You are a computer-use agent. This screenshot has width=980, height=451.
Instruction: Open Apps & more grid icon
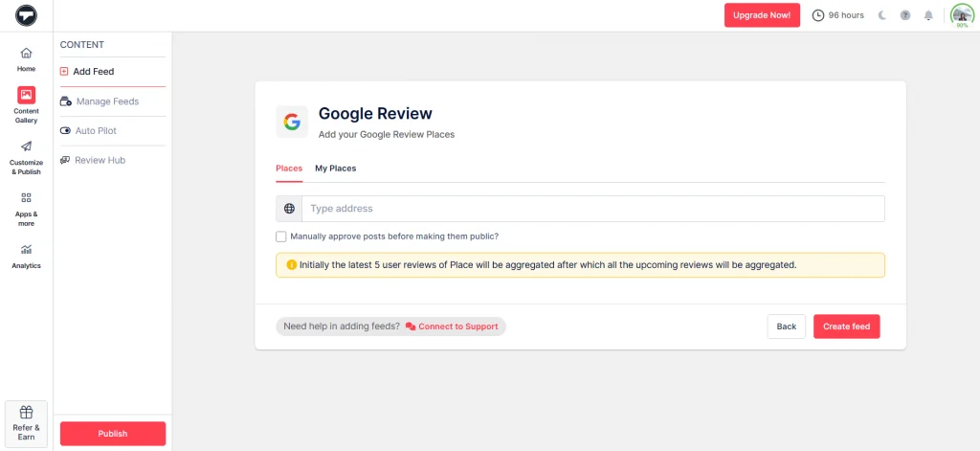(x=26, y=197)
